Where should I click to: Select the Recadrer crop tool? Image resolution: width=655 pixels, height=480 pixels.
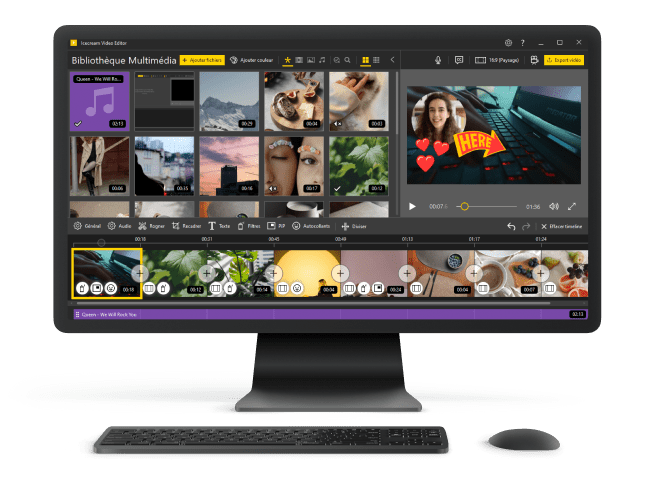point(186,226)
